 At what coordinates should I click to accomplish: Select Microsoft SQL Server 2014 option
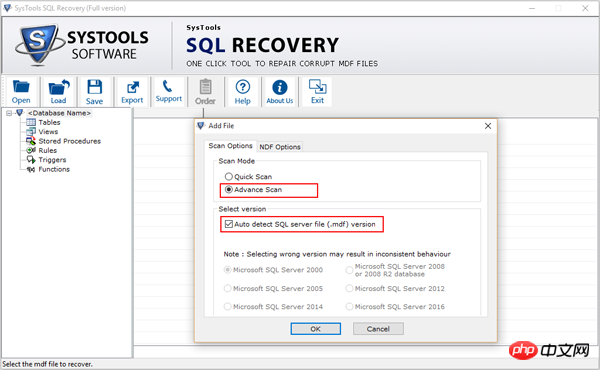(227, 306)
